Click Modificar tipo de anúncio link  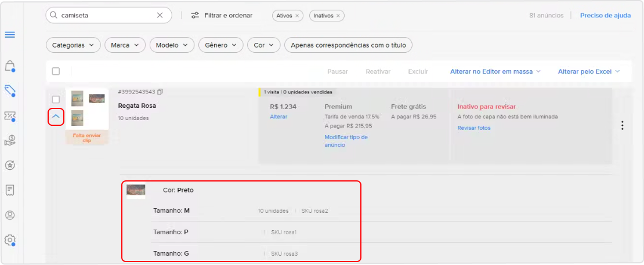(x=346, y=141)
